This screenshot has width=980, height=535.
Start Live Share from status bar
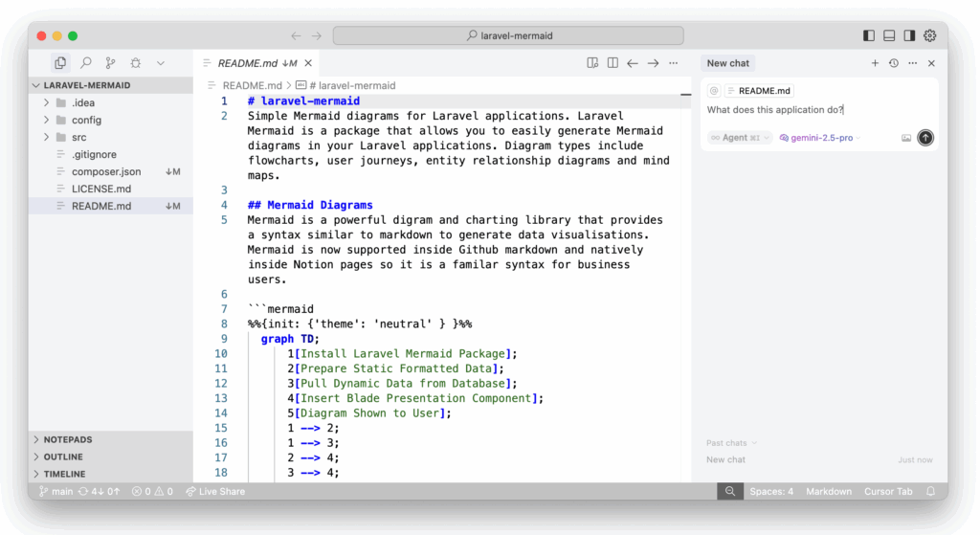[x=215, y=491]
